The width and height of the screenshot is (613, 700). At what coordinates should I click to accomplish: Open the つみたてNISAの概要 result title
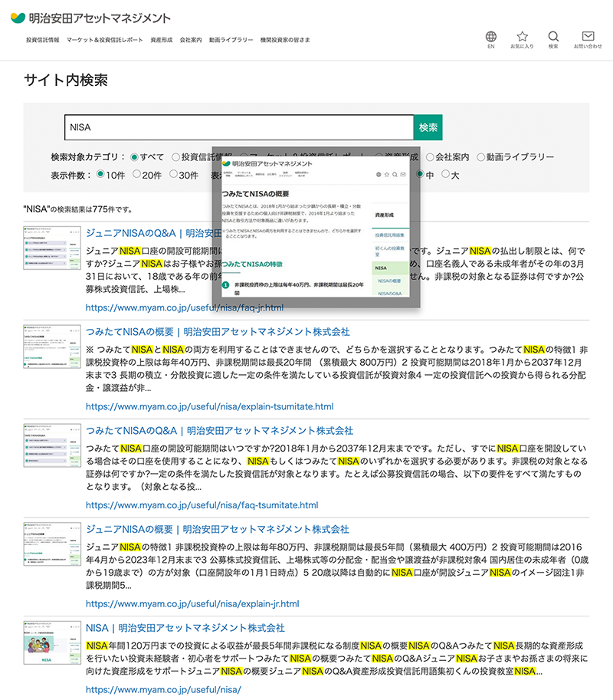[x=218, y=332]
